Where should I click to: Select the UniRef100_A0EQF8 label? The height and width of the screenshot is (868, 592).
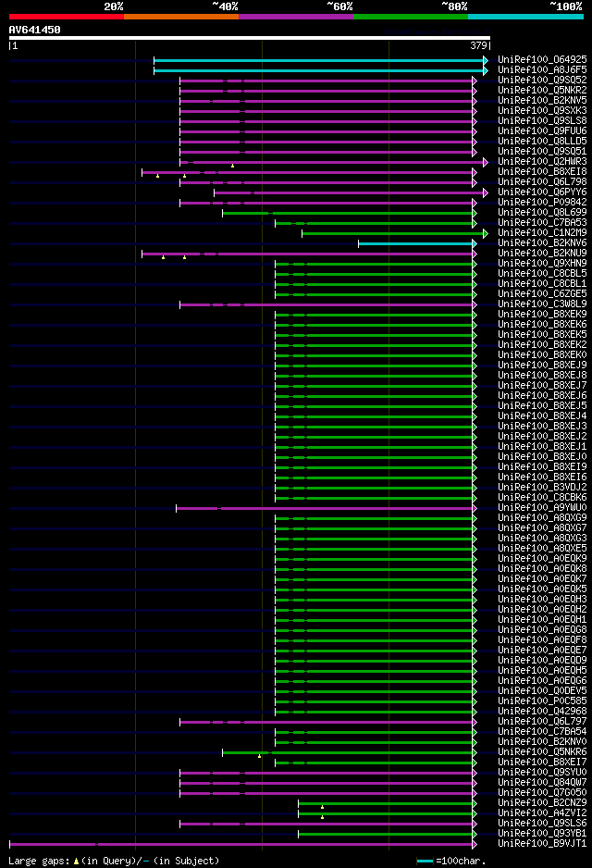542,639
